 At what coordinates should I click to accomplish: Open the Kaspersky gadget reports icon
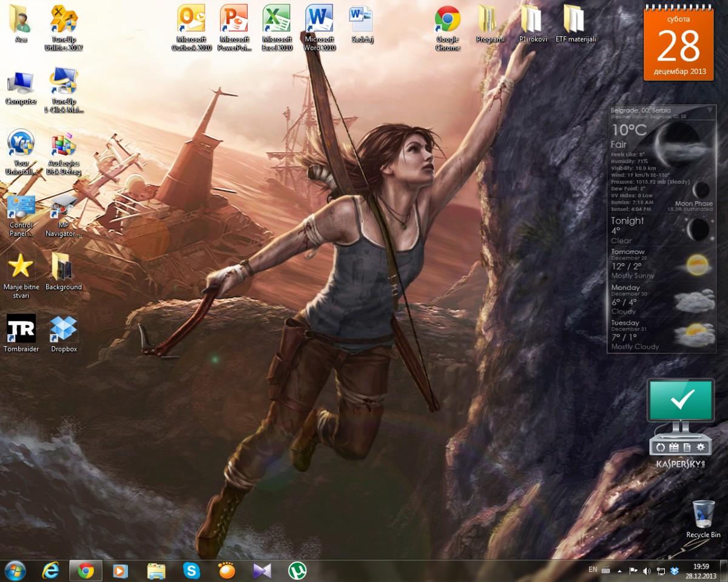[687, 447]
